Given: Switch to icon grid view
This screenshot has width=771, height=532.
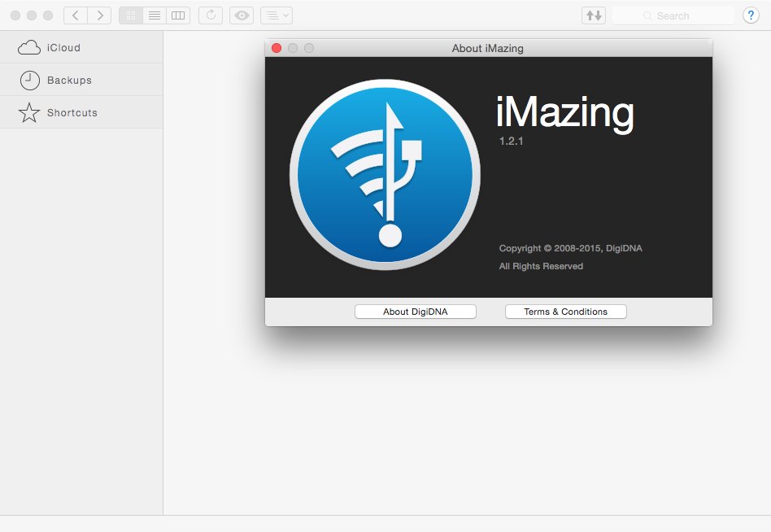Looking at the screenshot, I should click(x=131, y=15).
